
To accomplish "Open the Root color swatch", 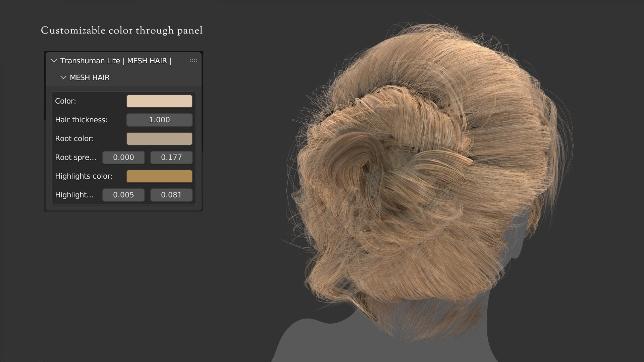I will [159, 139].
